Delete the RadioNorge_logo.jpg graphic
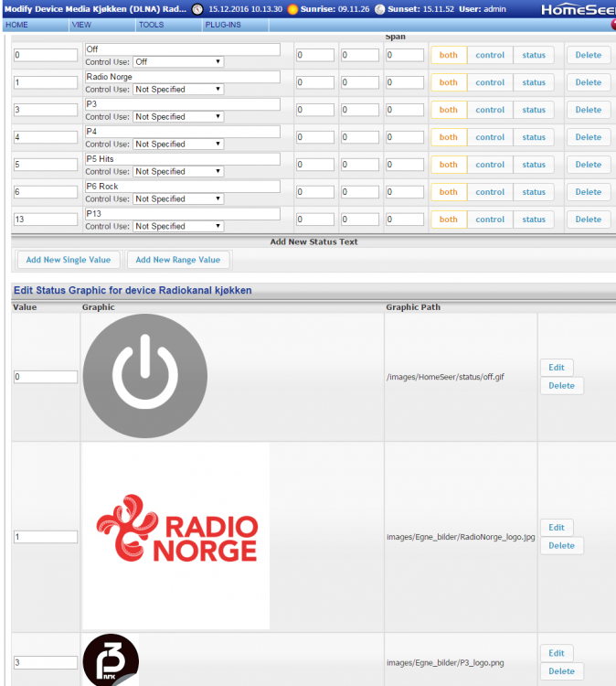The height and width of the screenshot is (686, 616). (x=562, y=546)
